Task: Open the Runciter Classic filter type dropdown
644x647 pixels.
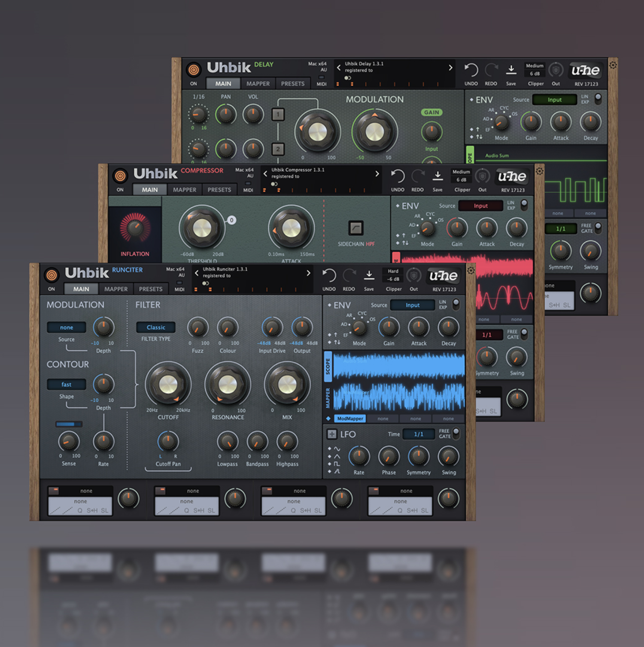Action: pos(156,327)
